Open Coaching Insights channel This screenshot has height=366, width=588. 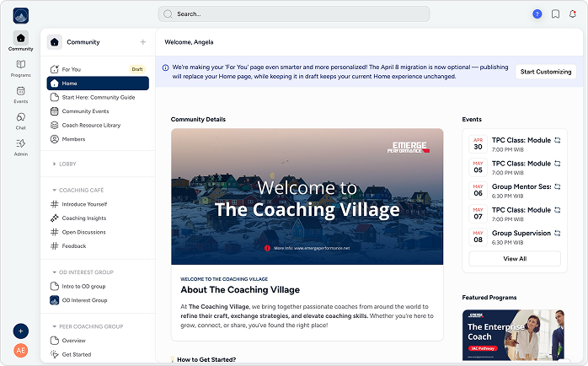(98, 218)
